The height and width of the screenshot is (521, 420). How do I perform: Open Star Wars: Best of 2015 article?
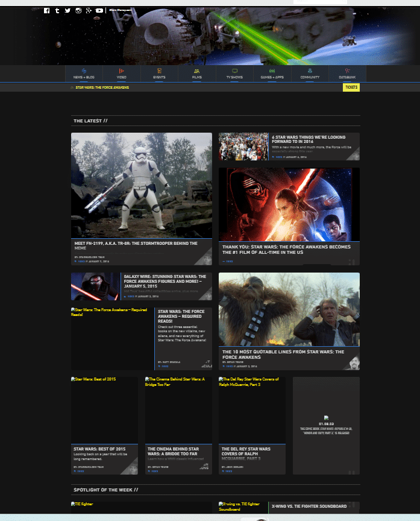point(92,449)
